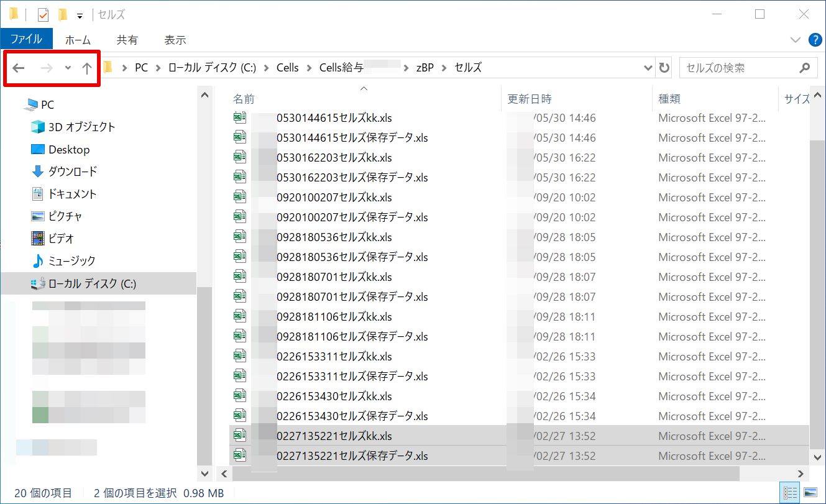Image resolution: width=826 pixels, height=504 pixels.
Task: Switch to the 表示 ribbon tab
Action: pos(175,40)
